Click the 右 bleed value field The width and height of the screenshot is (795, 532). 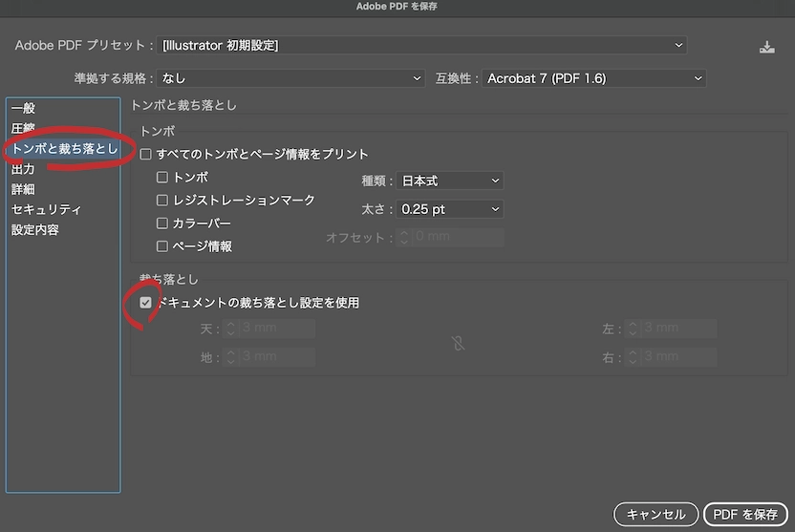point(678,357)
